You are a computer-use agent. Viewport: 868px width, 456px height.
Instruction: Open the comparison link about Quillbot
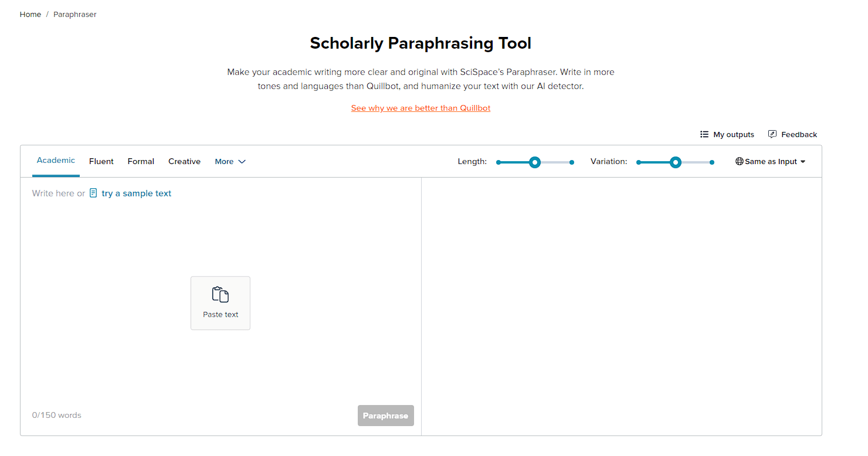420,108
